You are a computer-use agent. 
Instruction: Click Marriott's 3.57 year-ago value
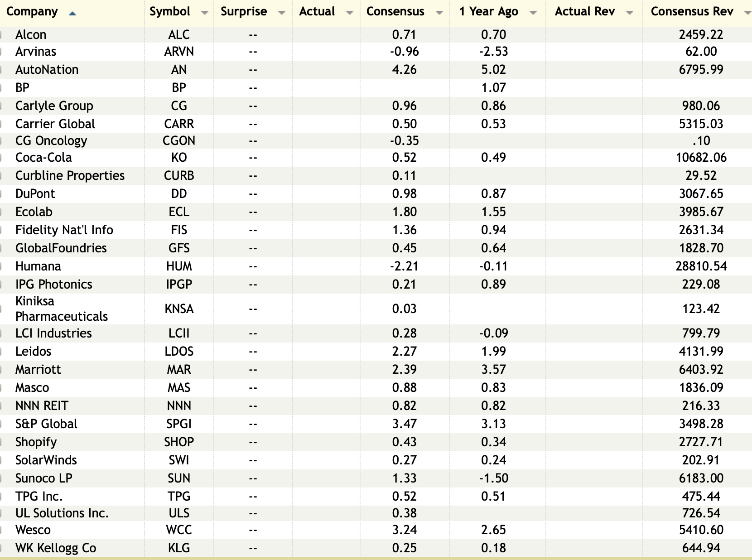[x=493, y=369]
